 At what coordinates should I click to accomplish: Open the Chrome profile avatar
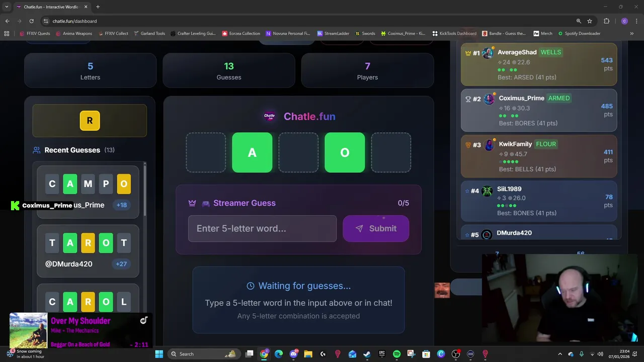624,21
